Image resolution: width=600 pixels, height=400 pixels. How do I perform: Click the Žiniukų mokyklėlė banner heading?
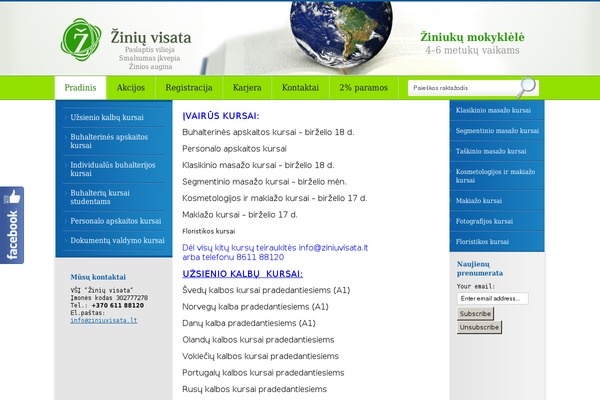(x=472, y=37)
